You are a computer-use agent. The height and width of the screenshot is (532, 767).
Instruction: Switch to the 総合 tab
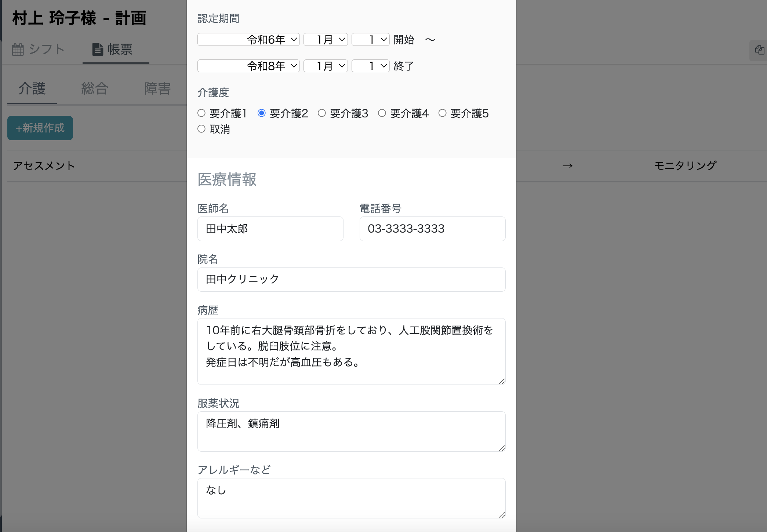click(94, 88)
